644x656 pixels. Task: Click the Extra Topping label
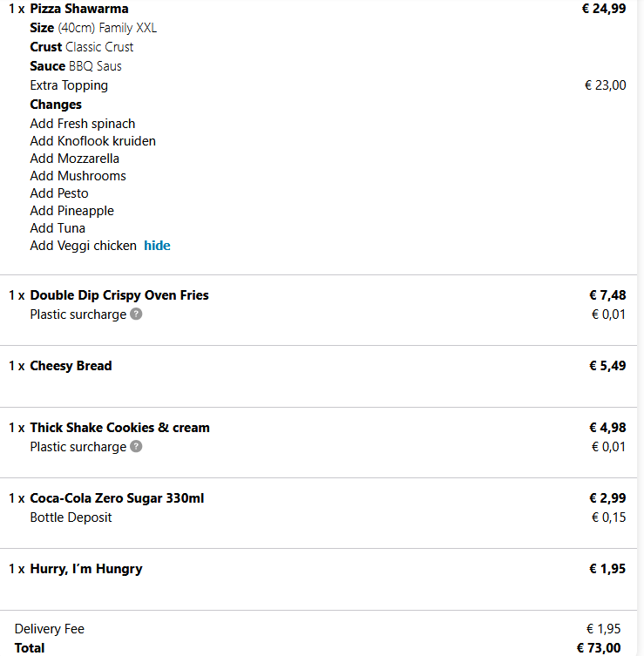[x=69, y=85]
